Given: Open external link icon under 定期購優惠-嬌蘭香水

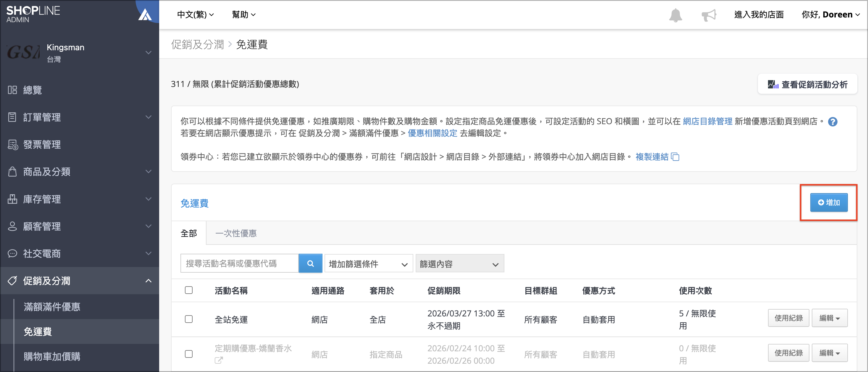Looking at the screenshot, I should tap(219, 360).
